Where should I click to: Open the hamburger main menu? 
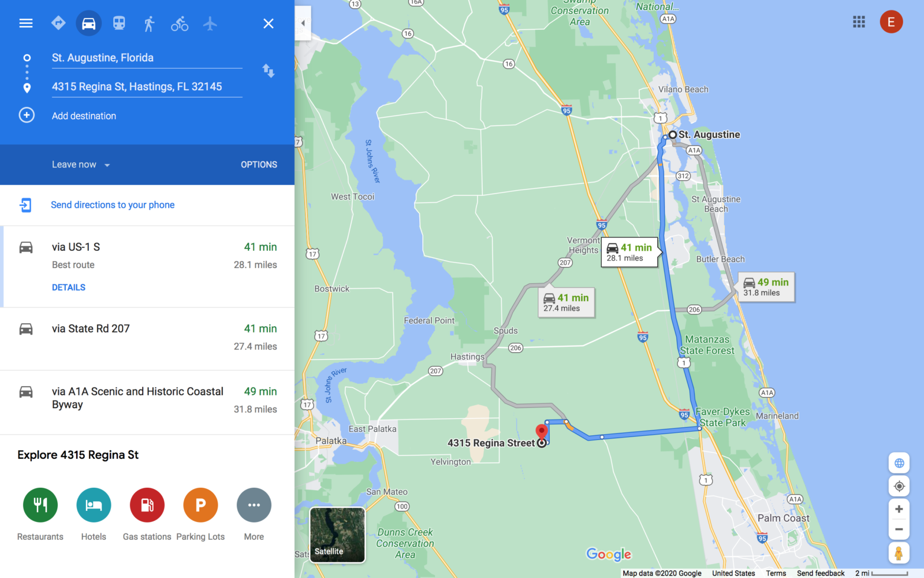pyautogui.click(x=26, y=23)
